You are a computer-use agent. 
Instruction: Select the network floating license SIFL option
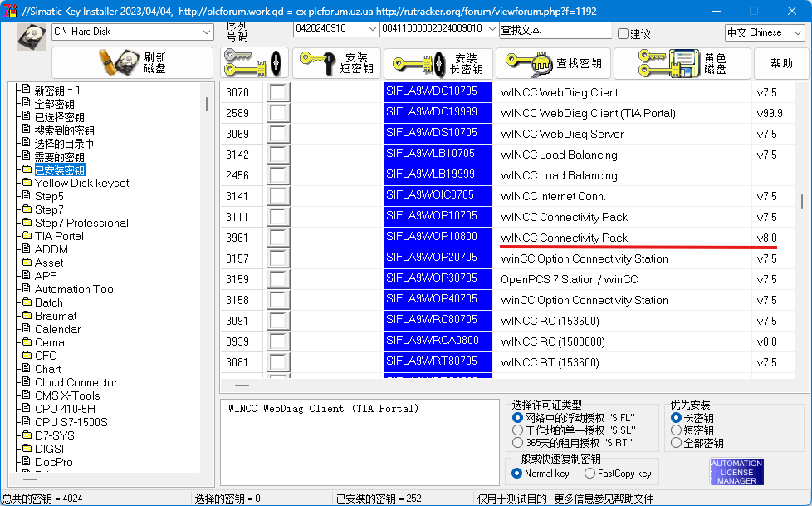coord(517,417)
